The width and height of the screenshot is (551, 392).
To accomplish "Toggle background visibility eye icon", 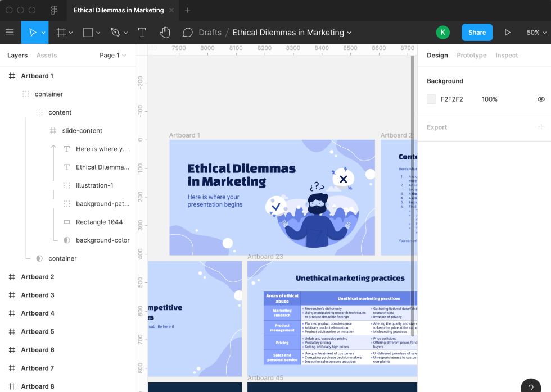I will (x=541, y=99).
